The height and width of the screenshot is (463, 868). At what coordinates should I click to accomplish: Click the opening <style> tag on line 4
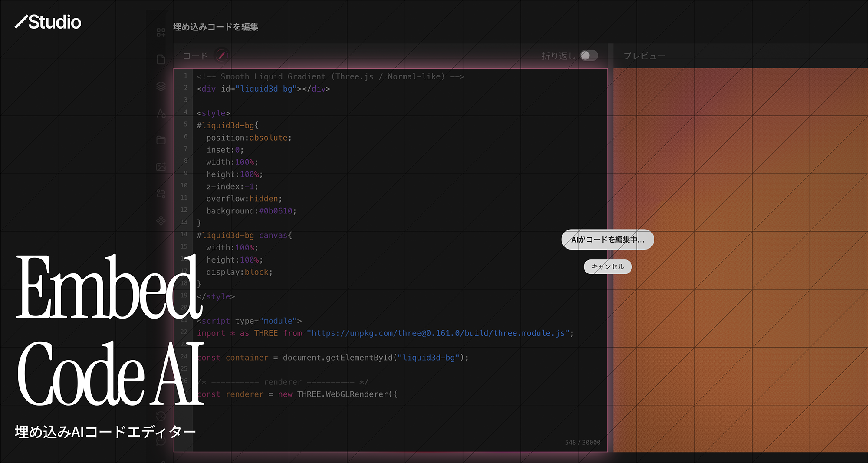point(213,113)
